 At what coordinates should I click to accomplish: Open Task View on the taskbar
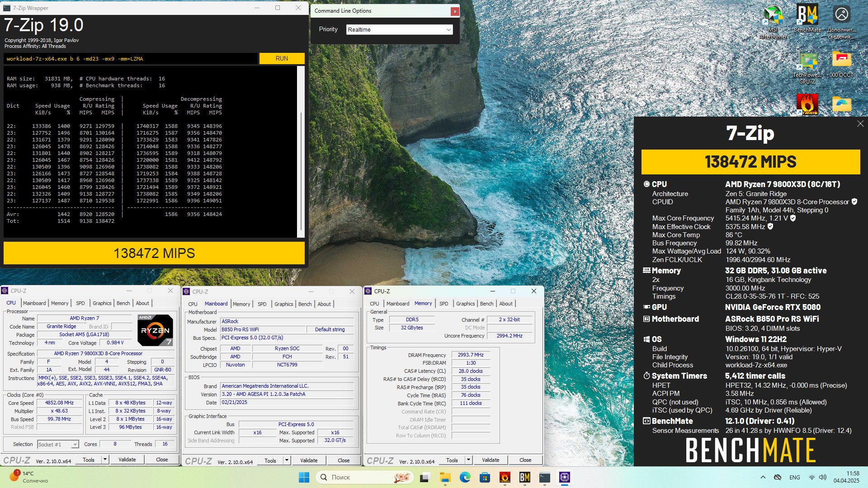pyautogui.click(x=425, y=477)
